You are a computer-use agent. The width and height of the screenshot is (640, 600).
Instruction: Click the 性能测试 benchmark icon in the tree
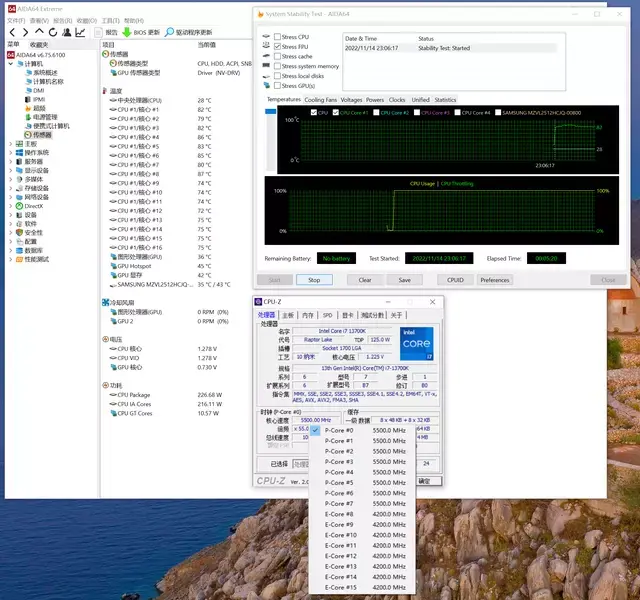[x=19, y=260]
